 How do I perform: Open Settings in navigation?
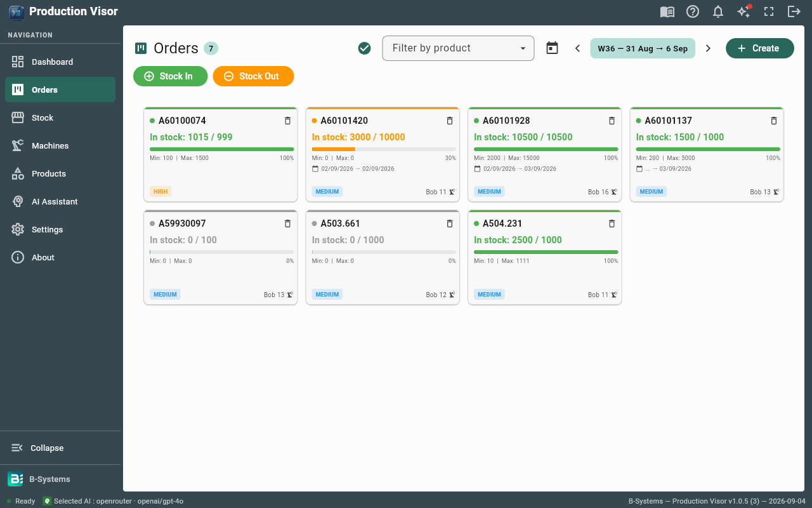[60, 229]
